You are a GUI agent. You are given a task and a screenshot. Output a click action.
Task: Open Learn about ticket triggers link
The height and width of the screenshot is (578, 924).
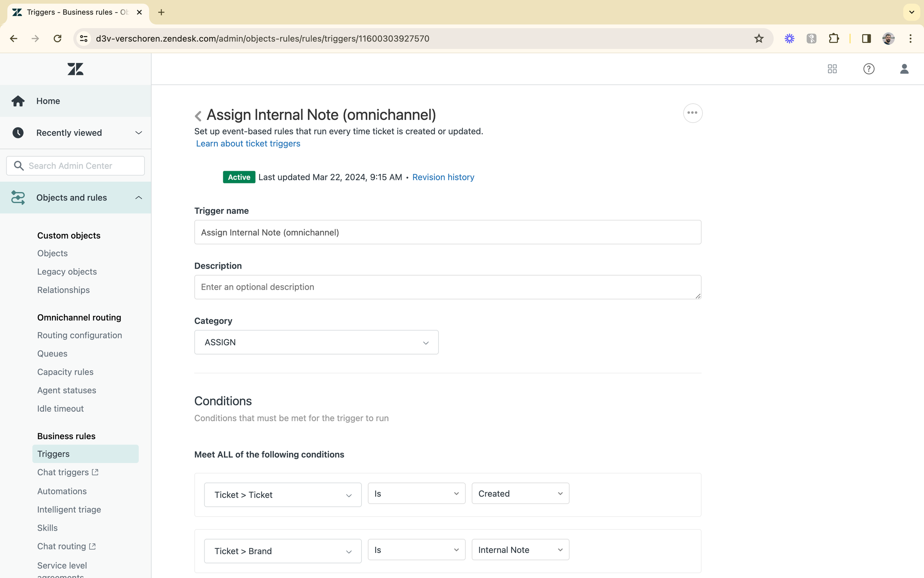tap(248, 143)
